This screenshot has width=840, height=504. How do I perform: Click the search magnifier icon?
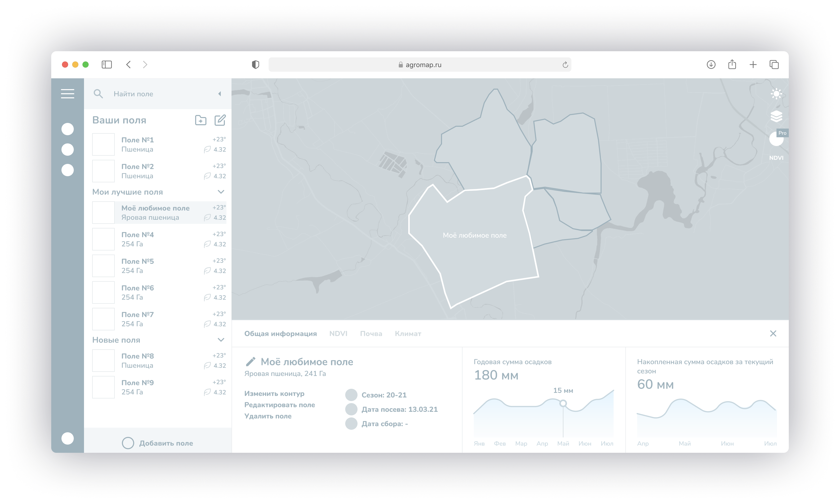[x=98, y=94]
